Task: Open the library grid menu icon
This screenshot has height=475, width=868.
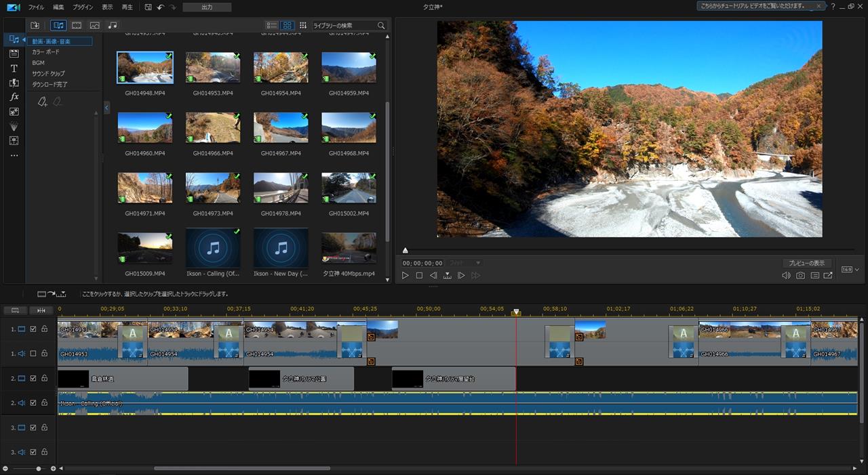Action: tap(302, 25)
